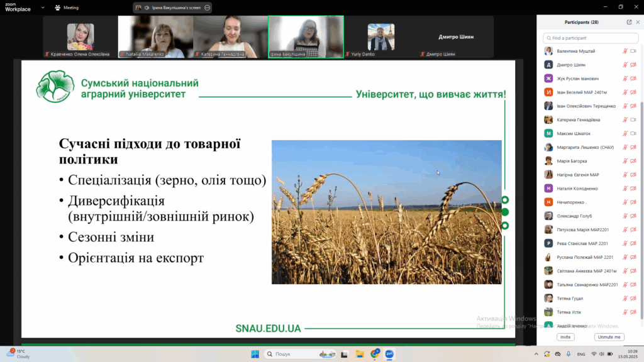Open screen share more options ellipsis
This screenshot has height=362, width=644.
pyautogui.click(x=207, y=8)
